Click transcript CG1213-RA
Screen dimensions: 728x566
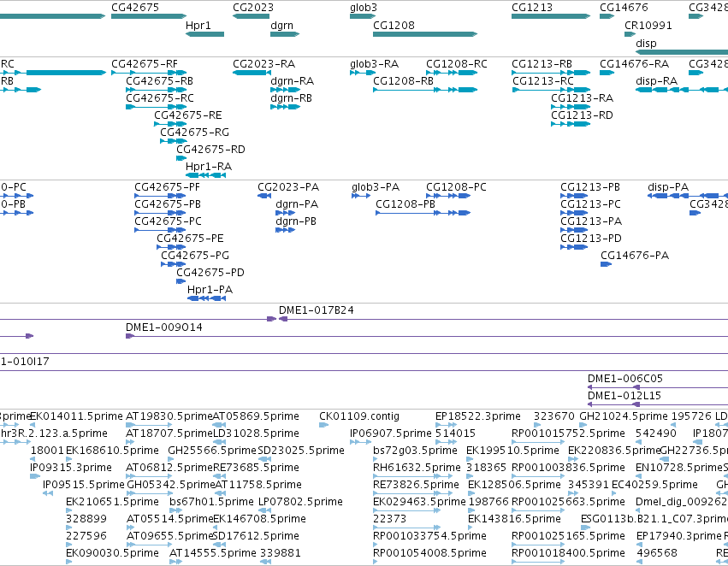point(583,98)
